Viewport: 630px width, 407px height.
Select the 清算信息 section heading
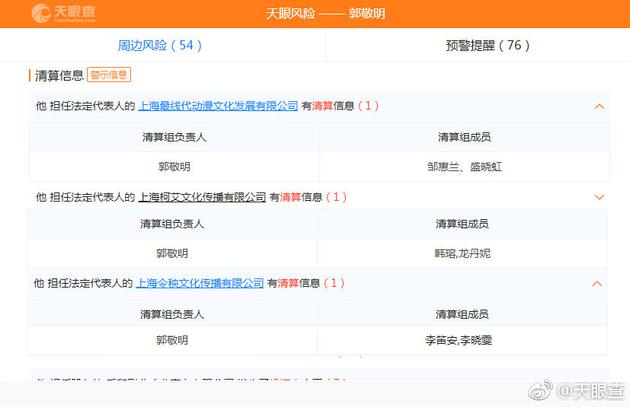tap(59, 76)
